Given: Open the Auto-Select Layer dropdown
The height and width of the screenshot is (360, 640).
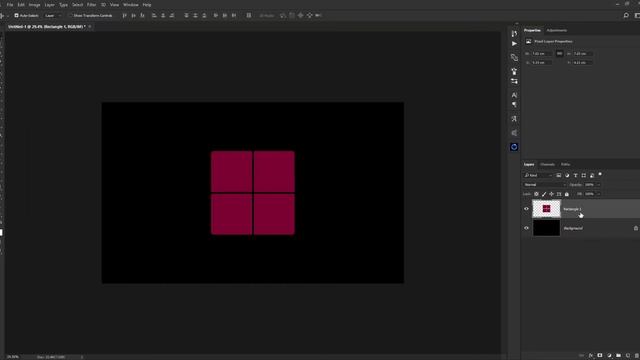Looking at the screenshot, I should coord(53,16).
